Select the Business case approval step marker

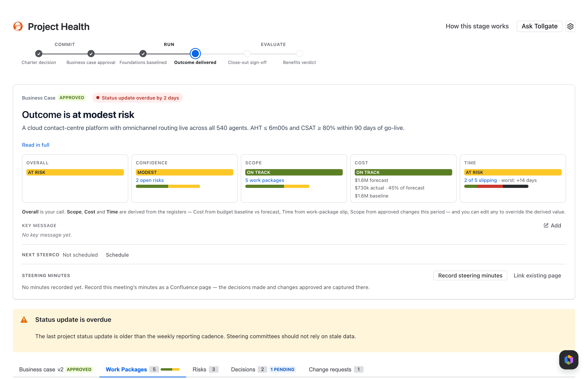(91, 53)
